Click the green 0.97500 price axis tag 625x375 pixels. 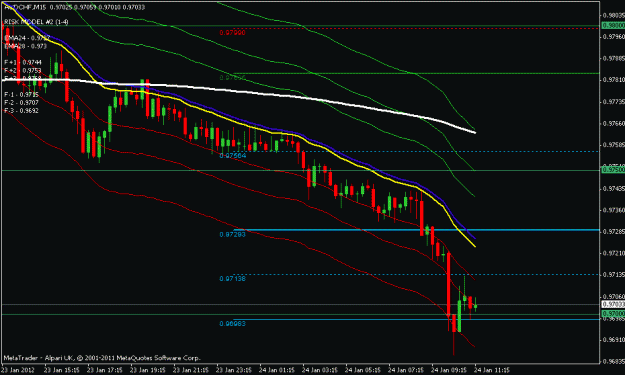(613, 170)
